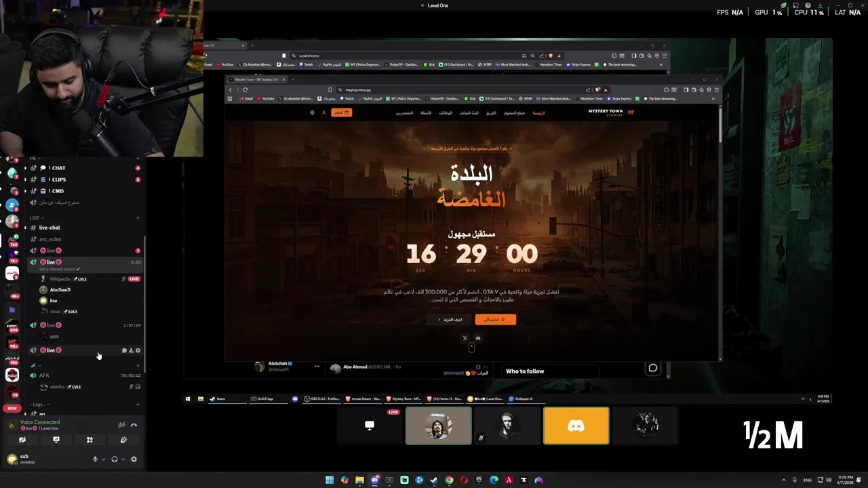Open headphone output options arrow
Screen dimensions: 868x488
[123, 460]
